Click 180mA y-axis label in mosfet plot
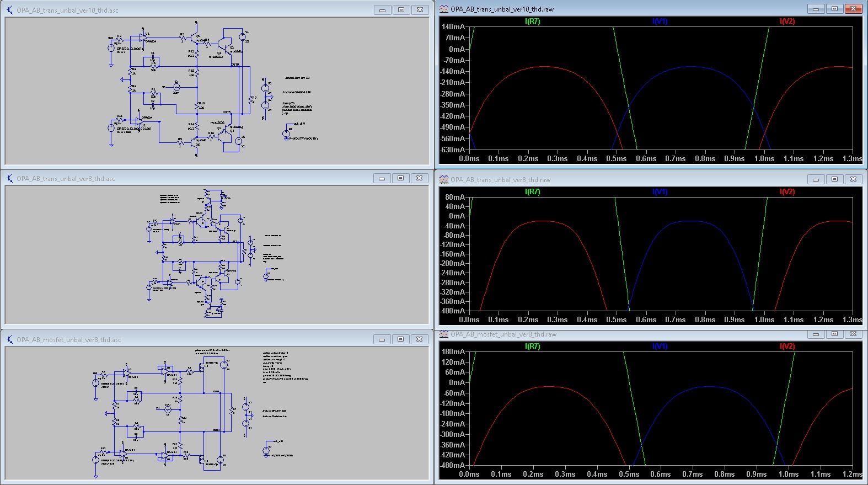The width and height of the screenshot is (868, 485). click(454, 351)
